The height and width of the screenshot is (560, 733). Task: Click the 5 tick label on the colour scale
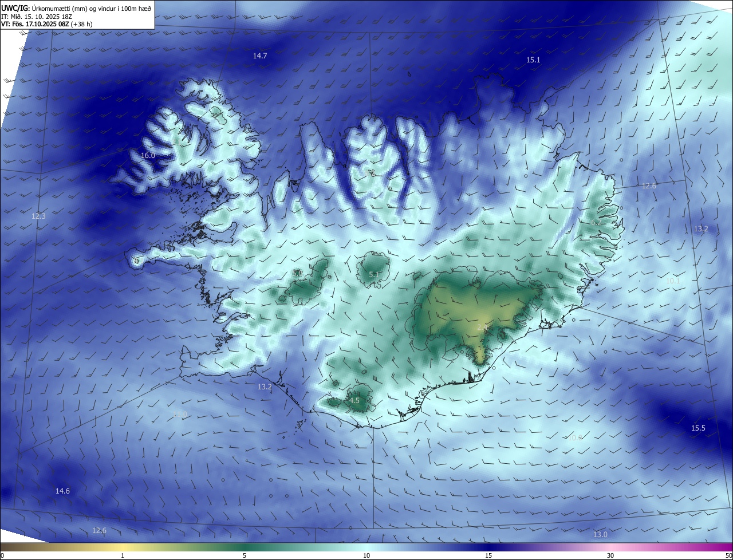point(245,555)
